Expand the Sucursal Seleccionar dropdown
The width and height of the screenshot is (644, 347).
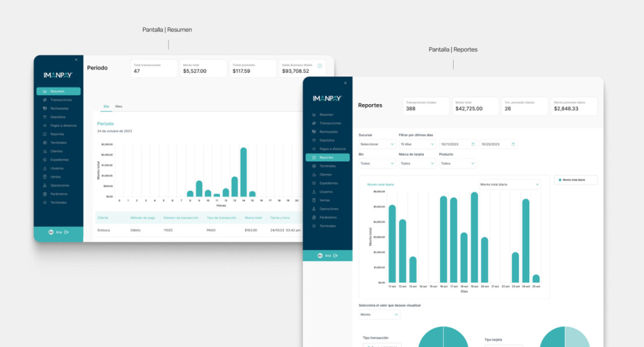point(377,144)
